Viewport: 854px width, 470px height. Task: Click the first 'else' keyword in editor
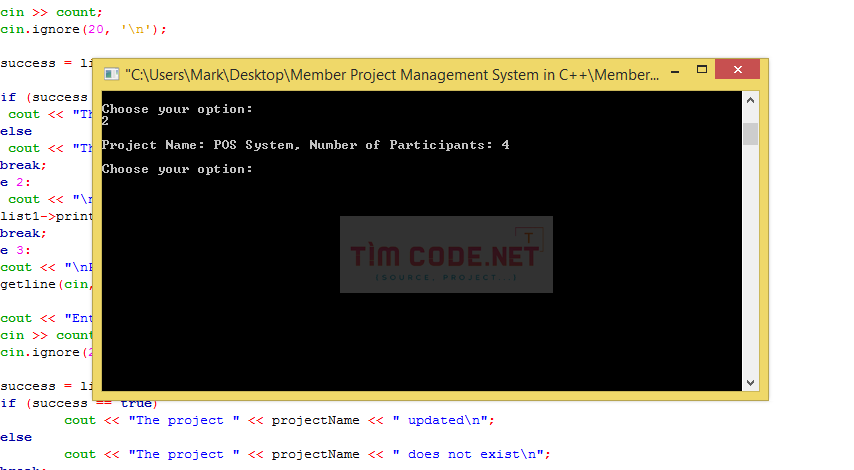pyautogui.click(x=16, y=131)
